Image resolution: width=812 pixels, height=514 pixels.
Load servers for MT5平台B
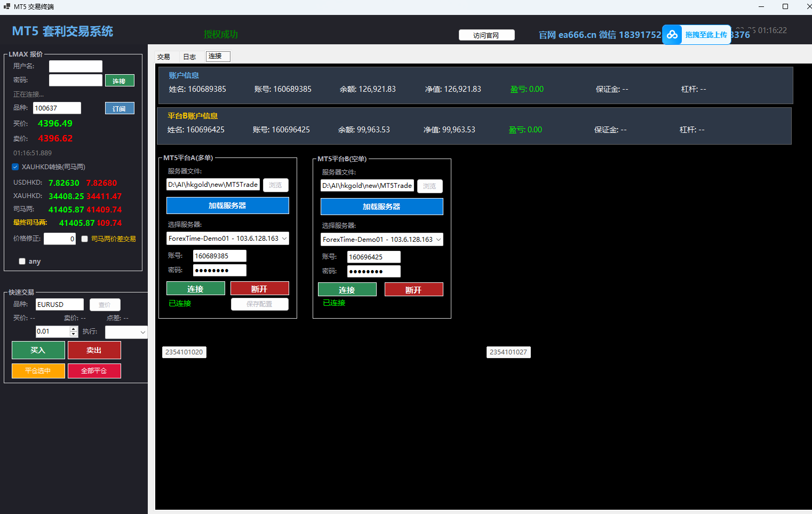(x=382, y=207)
